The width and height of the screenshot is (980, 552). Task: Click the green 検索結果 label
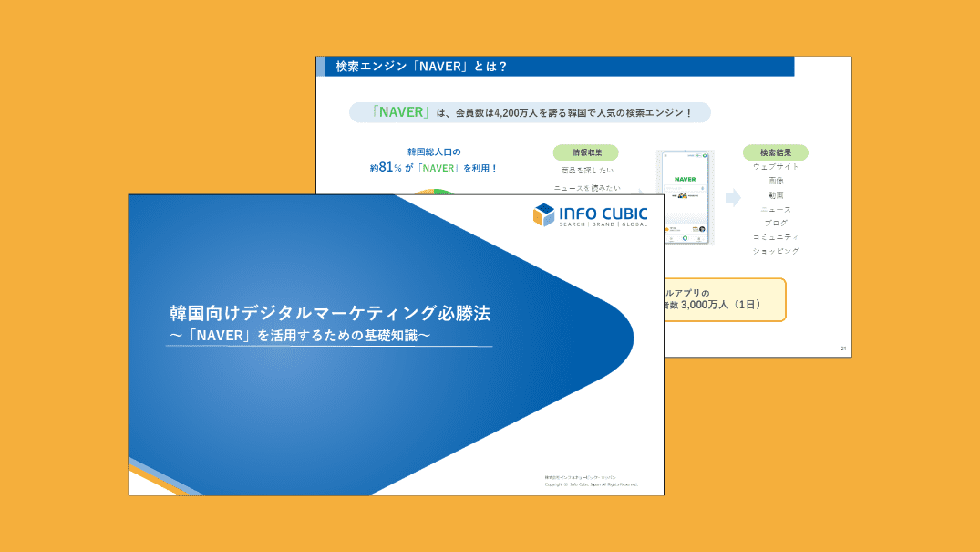point(775,152)
